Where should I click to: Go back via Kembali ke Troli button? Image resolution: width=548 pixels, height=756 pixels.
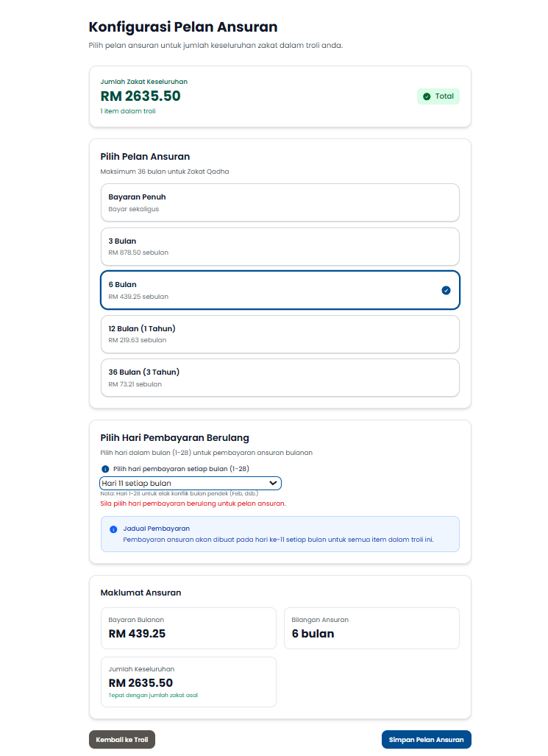tap(122, 740)
